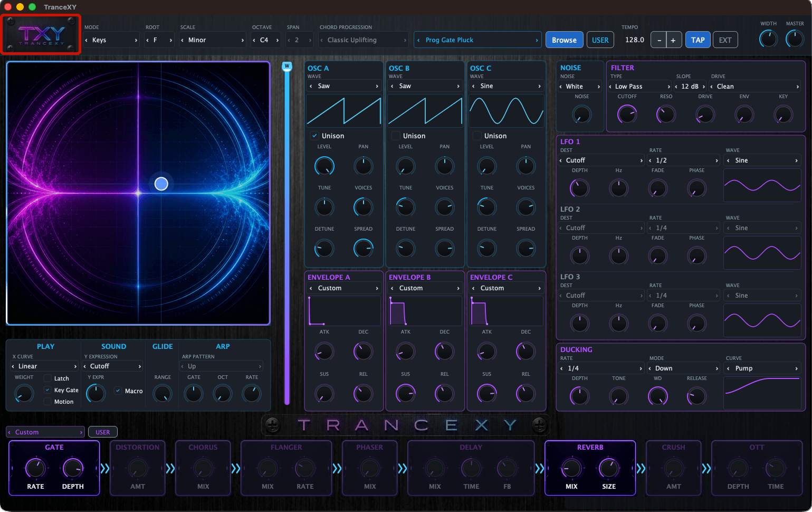812x512 pixels.
Task: Click the EXT sync button
Action: coord(725,40)
